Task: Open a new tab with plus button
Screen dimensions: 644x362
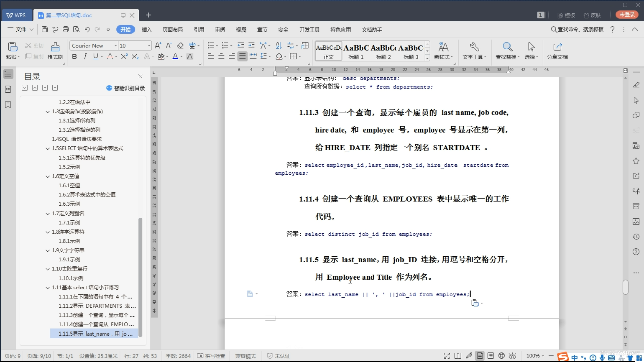Action: pos(148,15)
